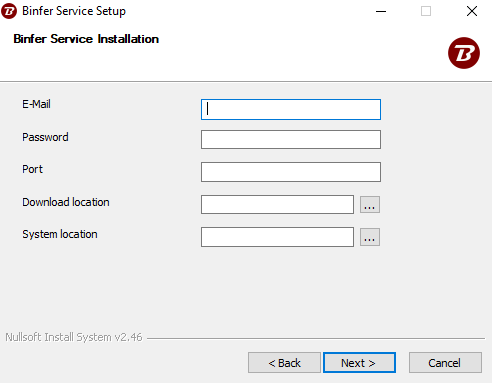Close the Binfer Service Setup window
The image size is (492, 383).
click(x=472, y=11)
